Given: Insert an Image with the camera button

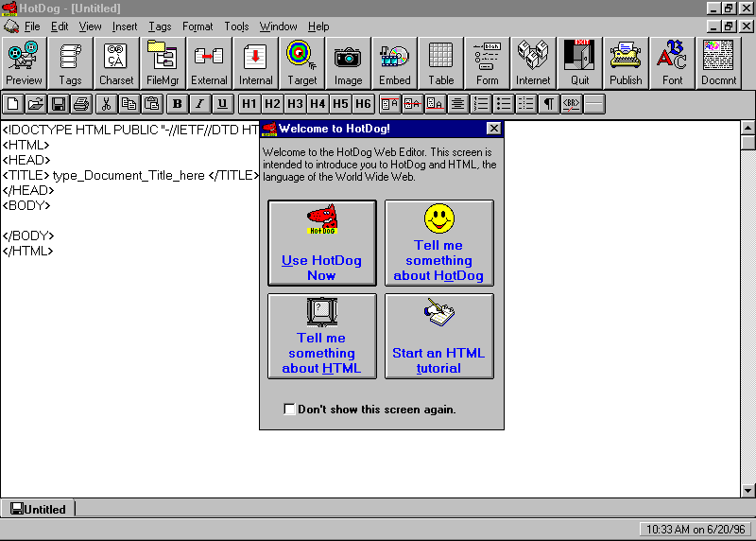Looking at the screenshot, I should pos(348,63).
